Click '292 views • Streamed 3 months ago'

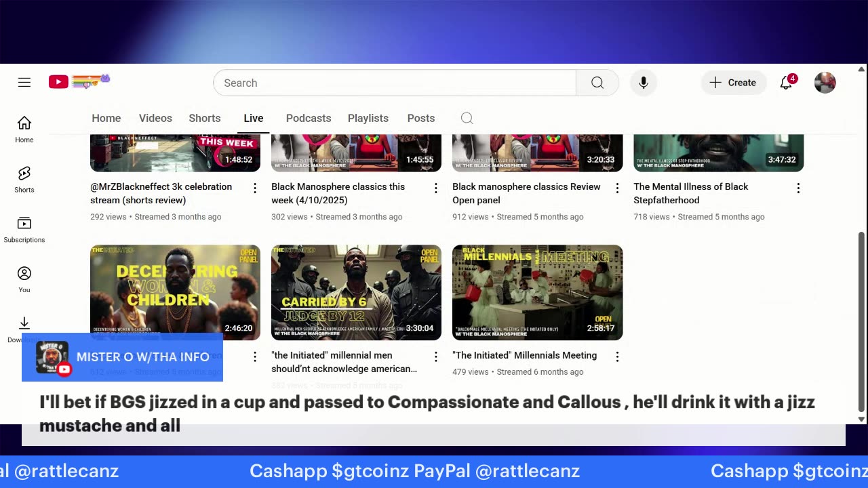pyautogui.click(x=156, y=217)
